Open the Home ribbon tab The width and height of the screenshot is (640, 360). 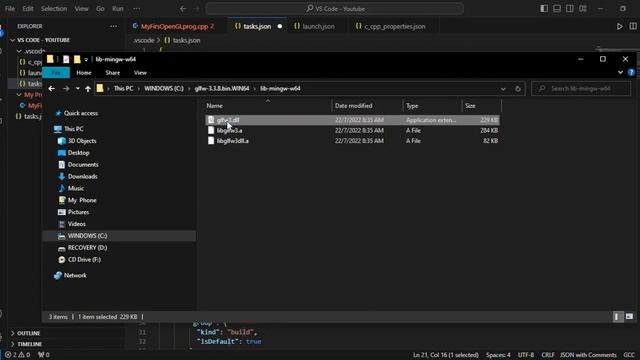[x=84, y=73]
